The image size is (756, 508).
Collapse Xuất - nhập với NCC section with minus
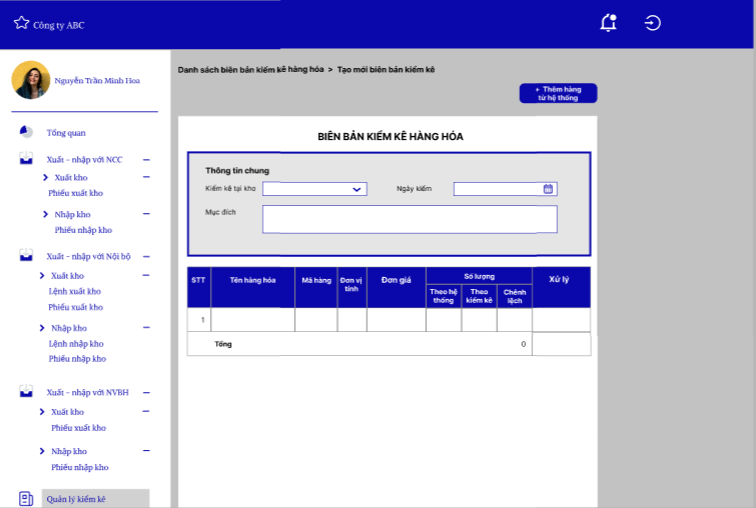click(147, 160)
